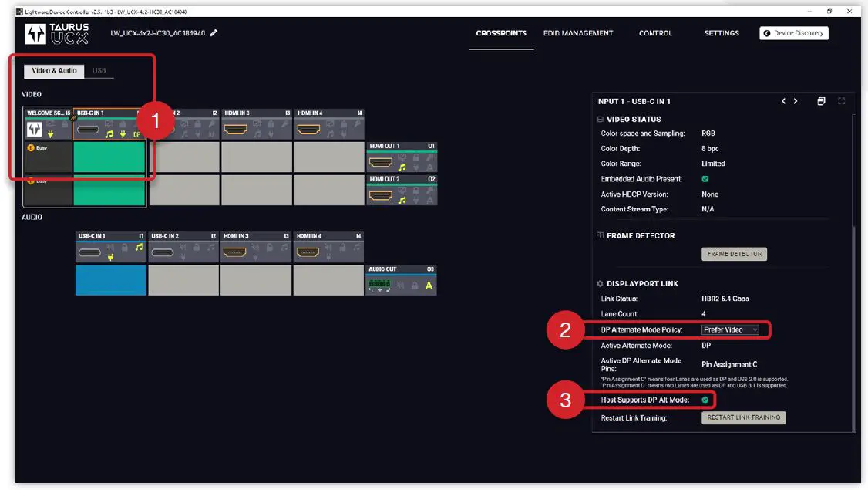Click the letter A icon on HDMI OUT 1
Image resolution: width=868 pixels, height=490 pixels.
(x=429, y=167)
